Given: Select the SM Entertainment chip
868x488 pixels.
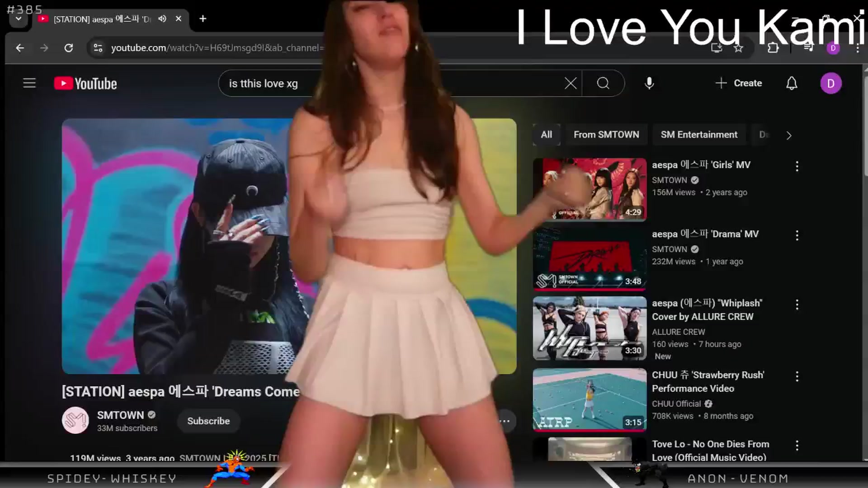Looking at the screenshot, I should tap(699, 135).
